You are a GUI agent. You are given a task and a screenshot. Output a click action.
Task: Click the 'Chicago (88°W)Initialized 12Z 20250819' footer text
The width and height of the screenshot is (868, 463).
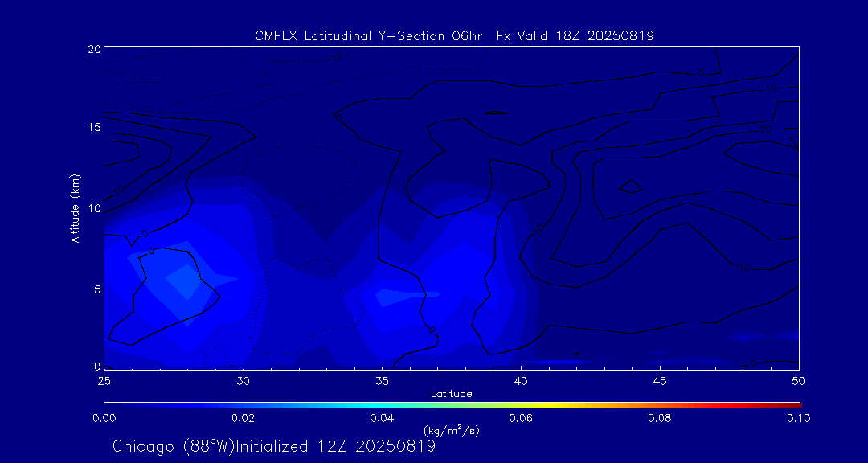tap(274, 446)
